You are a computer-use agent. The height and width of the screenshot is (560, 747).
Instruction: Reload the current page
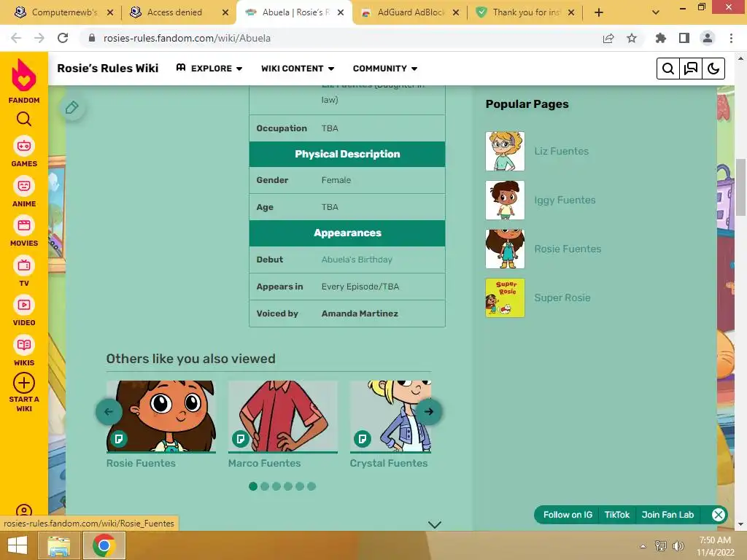pos(63,38)
